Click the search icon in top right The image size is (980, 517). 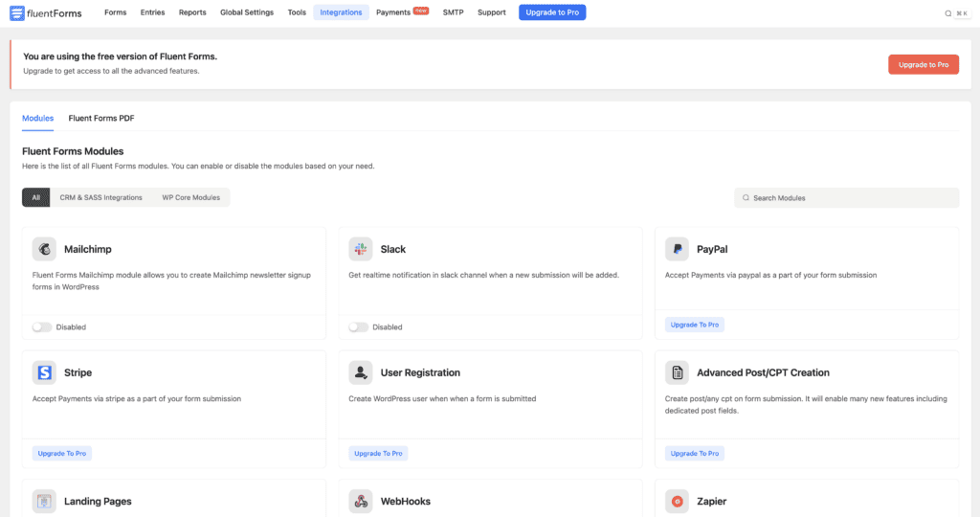(948, 13)
